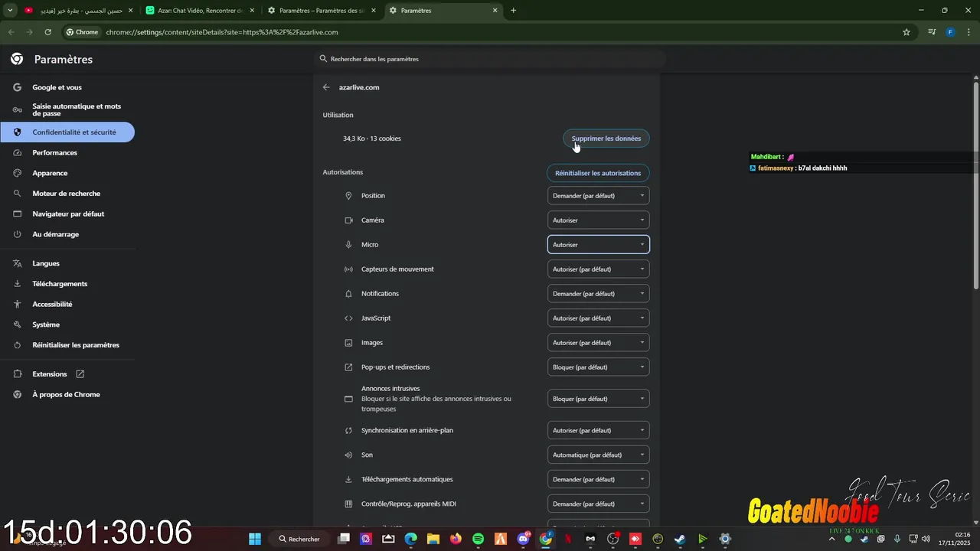
Task: Open the Images permission dropdown
Action: pyautogui.click(x=599, y=343)
